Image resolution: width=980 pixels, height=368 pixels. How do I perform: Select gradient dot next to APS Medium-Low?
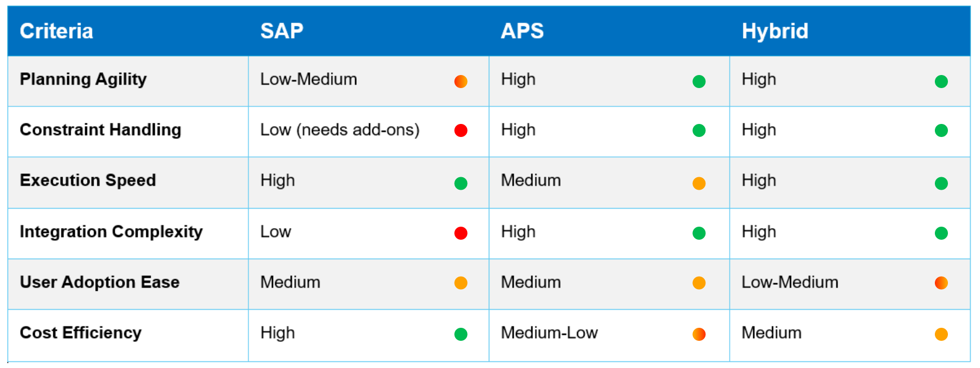[699, 334]
